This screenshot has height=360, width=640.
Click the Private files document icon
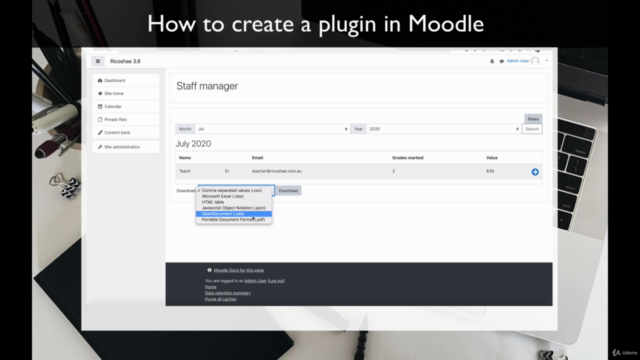point(100,120)
